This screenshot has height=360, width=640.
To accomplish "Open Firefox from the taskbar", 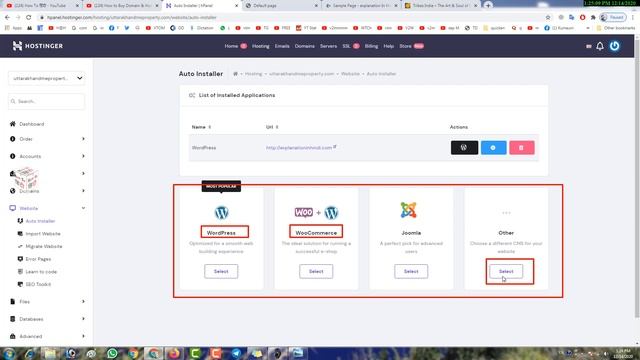I will [174, 353].
